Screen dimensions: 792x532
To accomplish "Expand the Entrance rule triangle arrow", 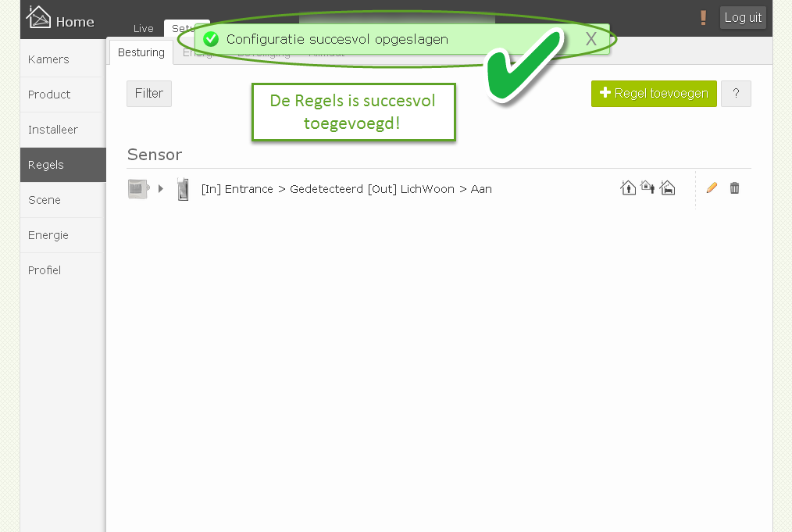I will coord(161,188).
